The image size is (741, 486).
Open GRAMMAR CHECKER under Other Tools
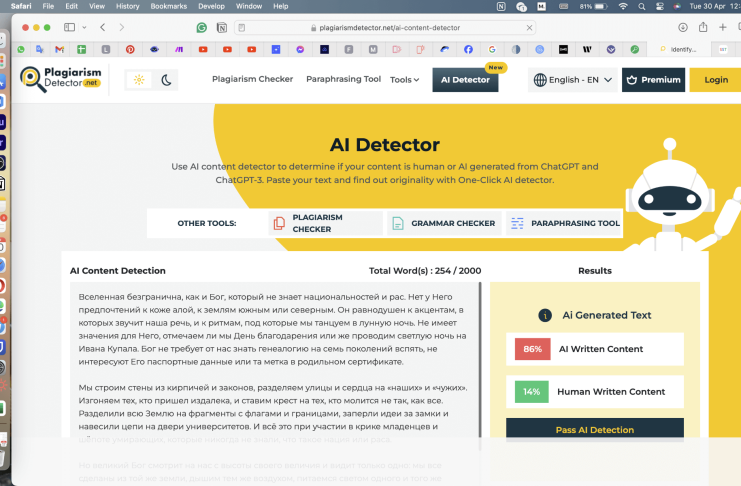(444, 223)
